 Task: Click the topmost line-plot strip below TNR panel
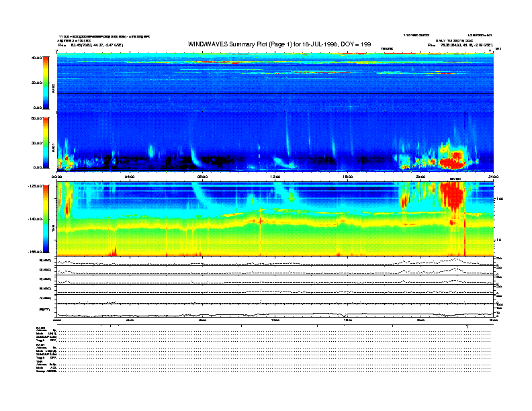[x=275, y=261]
